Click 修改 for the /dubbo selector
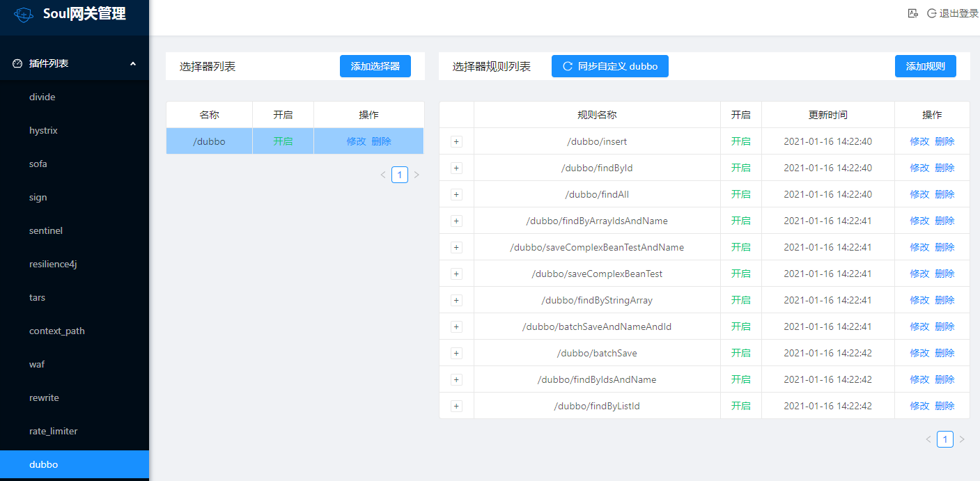980x481 pixels. tap(356, 141)
